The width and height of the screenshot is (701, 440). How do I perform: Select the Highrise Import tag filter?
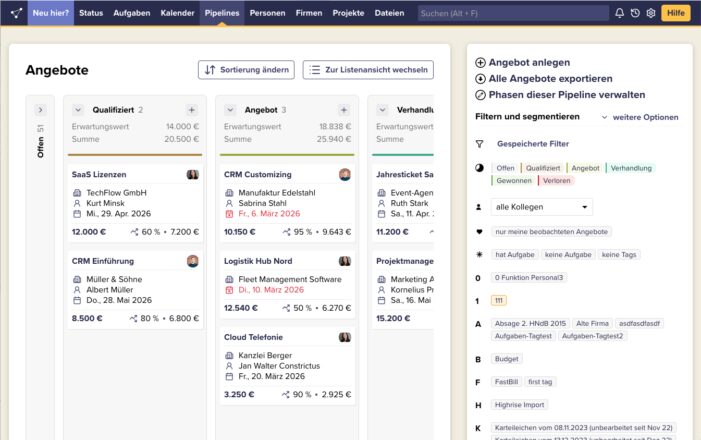[x=519, y=405]
